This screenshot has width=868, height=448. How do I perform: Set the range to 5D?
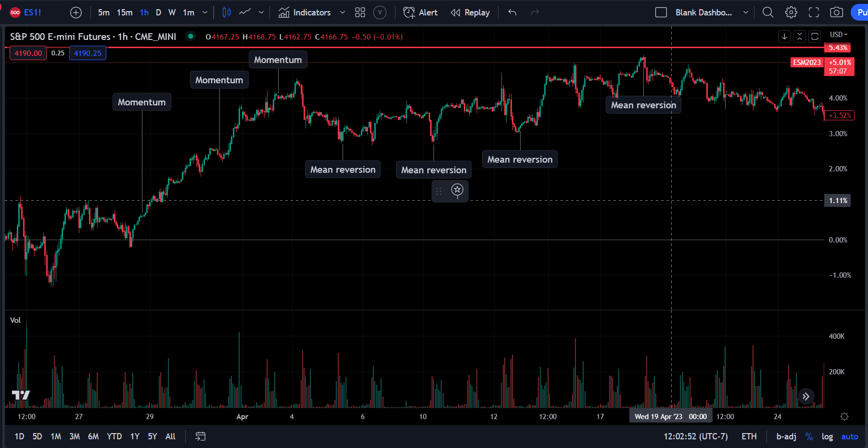coord(37,436)
